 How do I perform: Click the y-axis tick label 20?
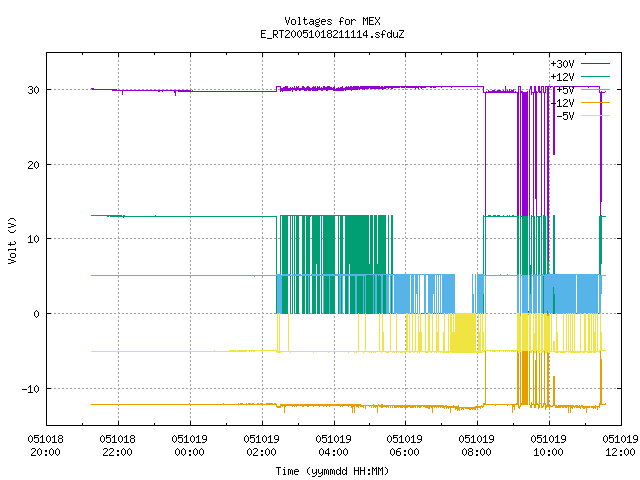33,165
